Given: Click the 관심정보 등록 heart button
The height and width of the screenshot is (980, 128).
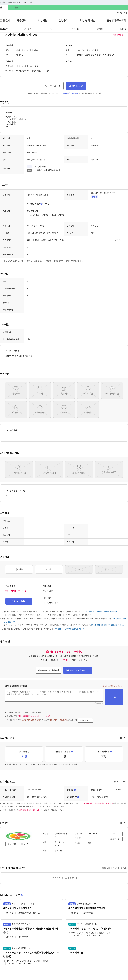Looking at the screenshot, I should pyautogui.click(x=53, y=86).
